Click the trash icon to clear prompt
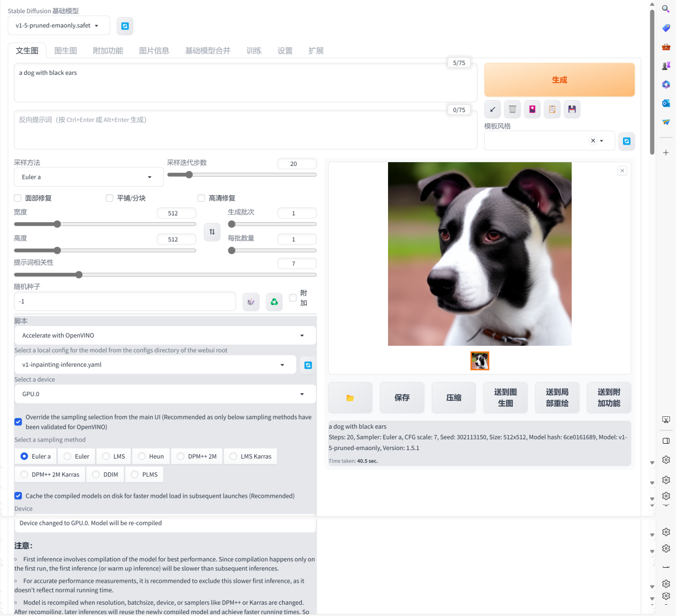The image size is (676, 616). (x=512, y=109)
